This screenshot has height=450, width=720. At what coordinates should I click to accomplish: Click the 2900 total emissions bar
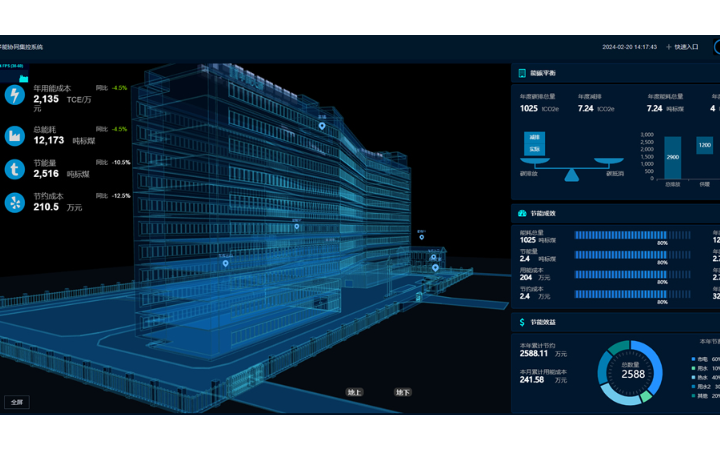(x=672, y=157)
